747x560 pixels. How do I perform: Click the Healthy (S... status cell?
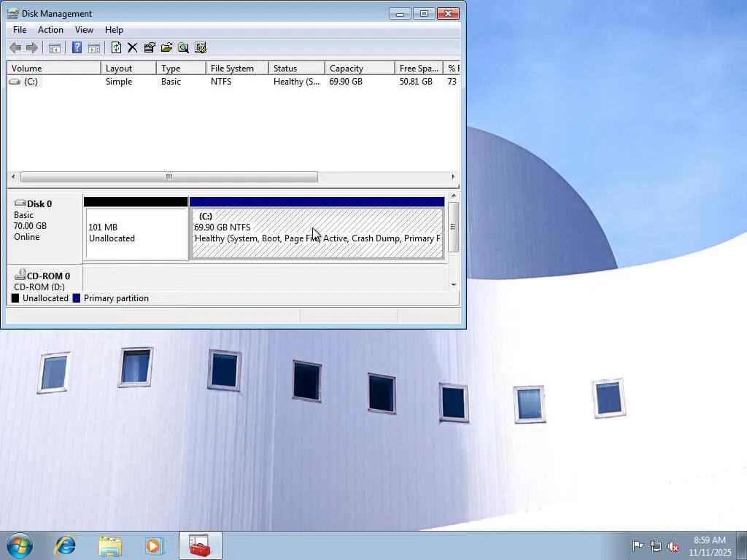[296, 82]
